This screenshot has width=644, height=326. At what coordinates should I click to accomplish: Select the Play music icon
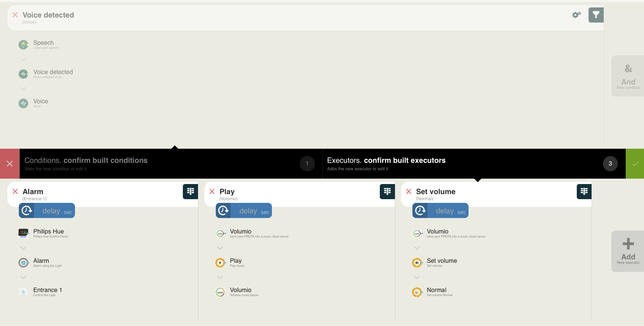pyautogui.click(x=220, y=262)
